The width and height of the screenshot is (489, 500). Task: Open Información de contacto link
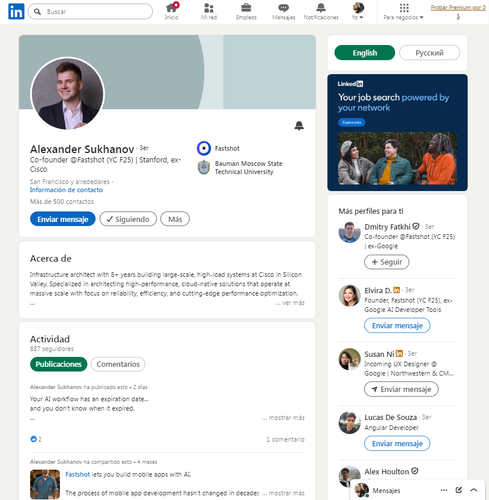coord(66,190)
